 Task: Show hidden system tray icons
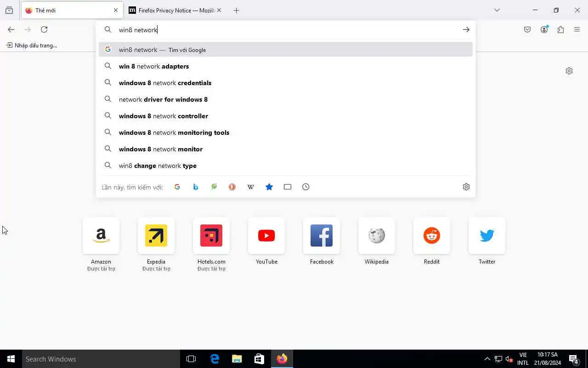487,359
